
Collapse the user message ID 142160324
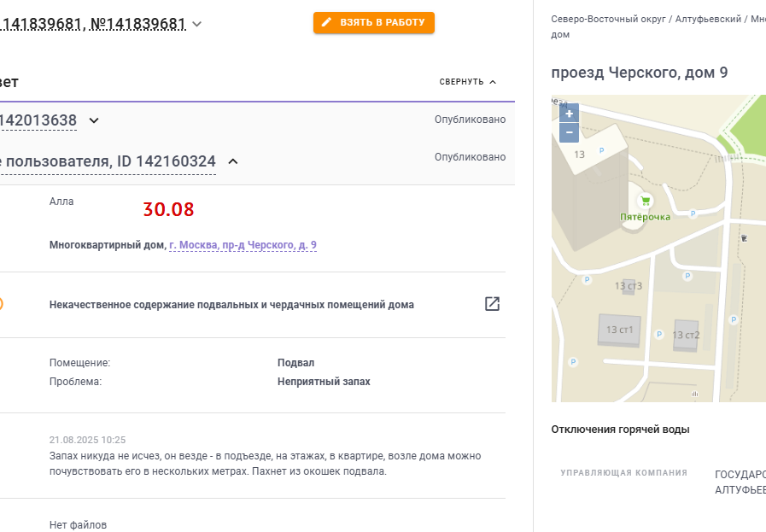(233, 161)
